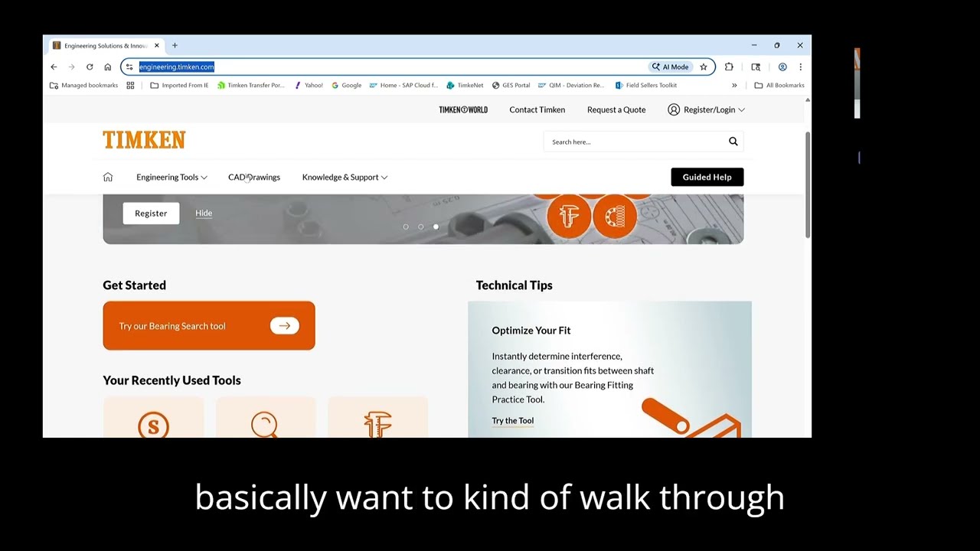
Task: Show more bookmarks with double chevron
Action: pyautogui.click(x=734, y=85)
